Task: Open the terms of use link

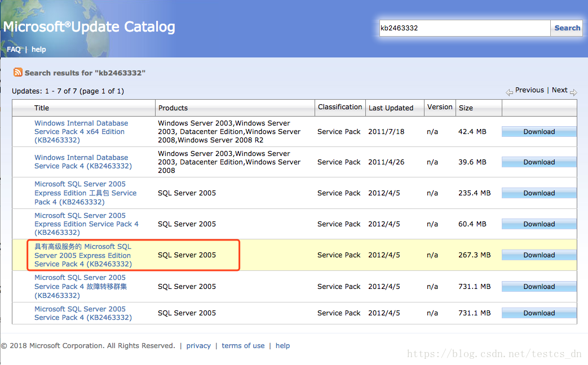Action: (243, 345)
